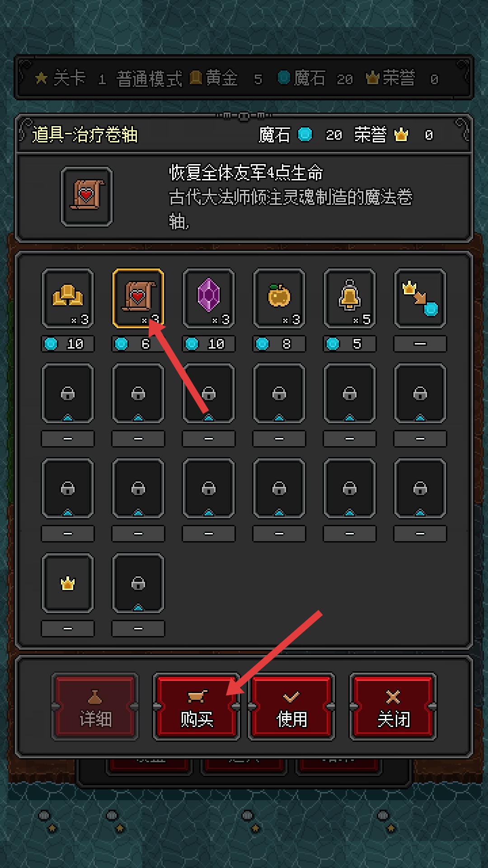Tap the locked slot beside the crown slot
Image resolution: width=488 pixels, height=868 pixels.
[138, 583]
